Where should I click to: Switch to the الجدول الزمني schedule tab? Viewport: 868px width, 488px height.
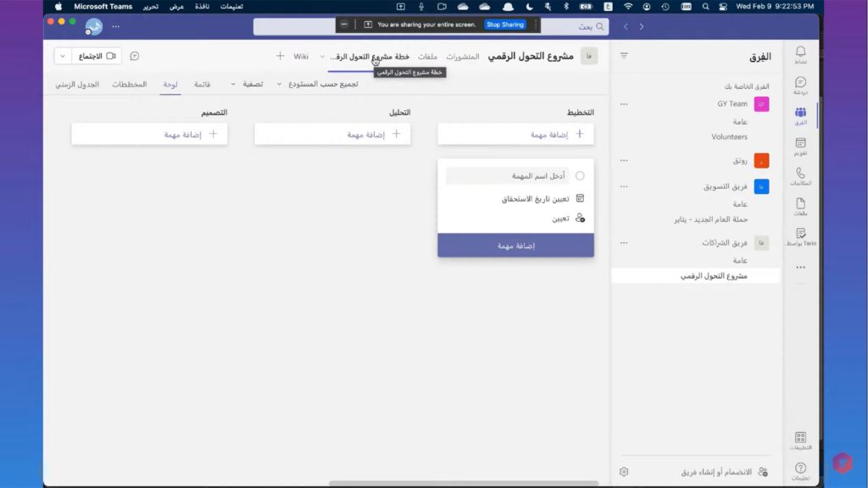point(77,84)
